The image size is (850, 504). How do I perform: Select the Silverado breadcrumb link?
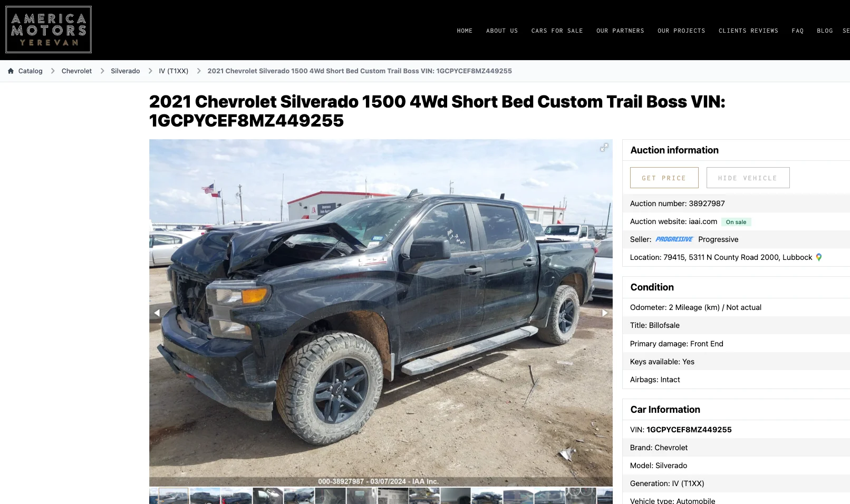click(125, 71)
